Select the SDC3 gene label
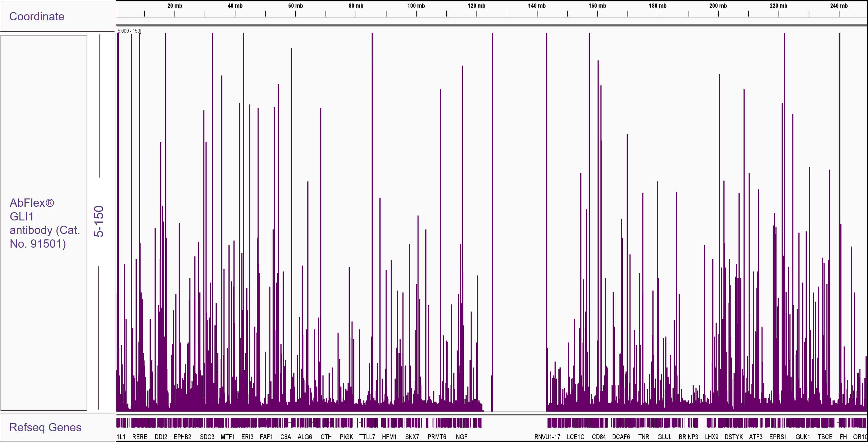This screenshot has height=442, width=868. pyautogui.click(x=207, y=437)
